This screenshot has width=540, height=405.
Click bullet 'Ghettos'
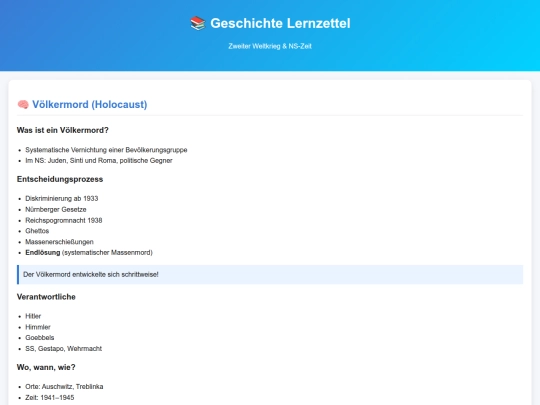pyautogui.click(x=37, y=231)
